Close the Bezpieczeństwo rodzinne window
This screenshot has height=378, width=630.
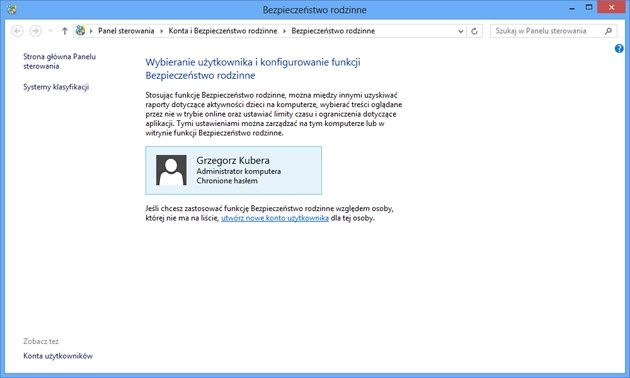click(x=612, y=8)
